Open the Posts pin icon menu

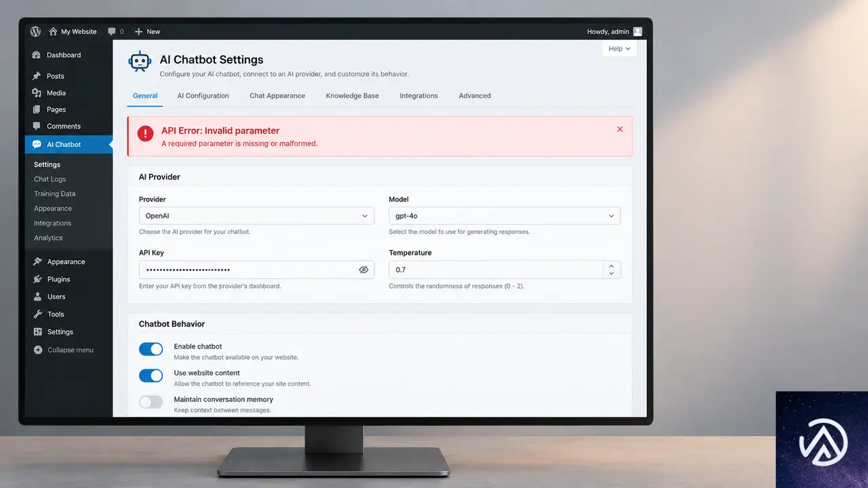37,76
